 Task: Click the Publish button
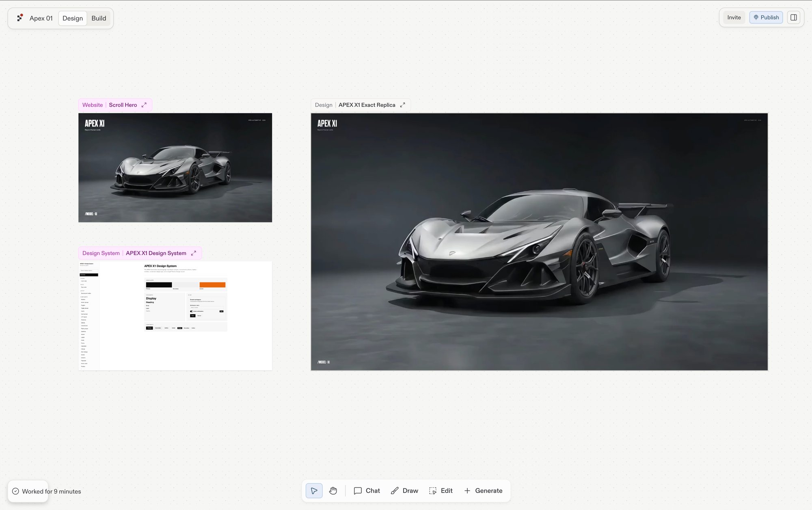coord(766,17)
